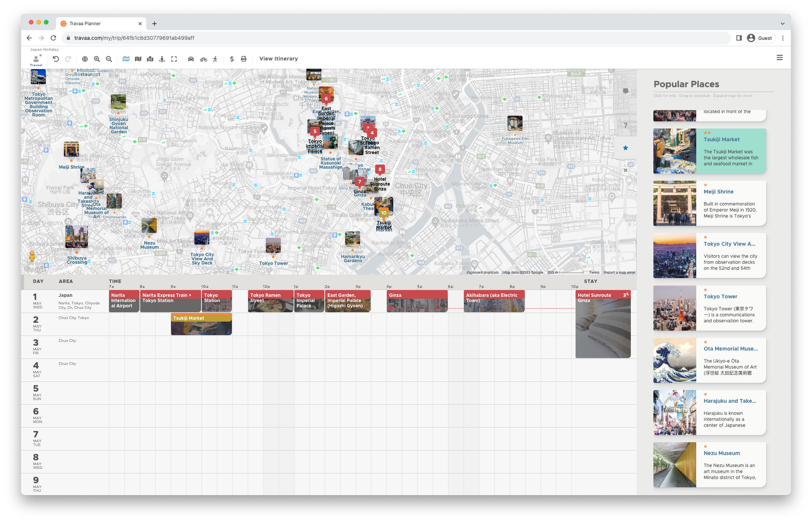812x523 pixels.
Task: Click the yellow pegman on the map
Action: 32,256
